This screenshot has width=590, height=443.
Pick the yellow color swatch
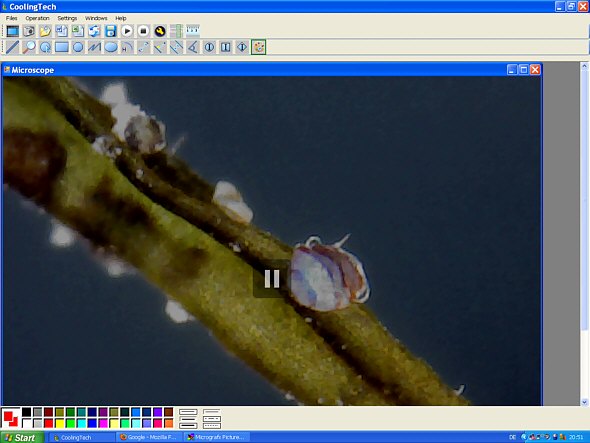[59, 423]
